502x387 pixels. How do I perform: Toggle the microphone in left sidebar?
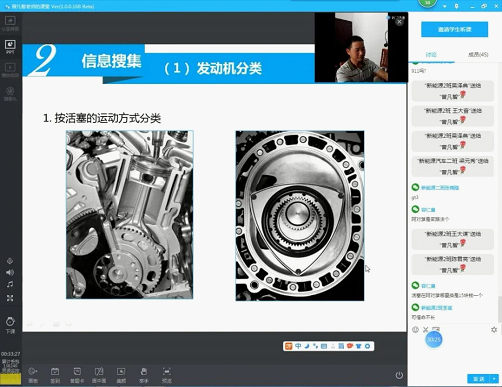pos(10,261)
